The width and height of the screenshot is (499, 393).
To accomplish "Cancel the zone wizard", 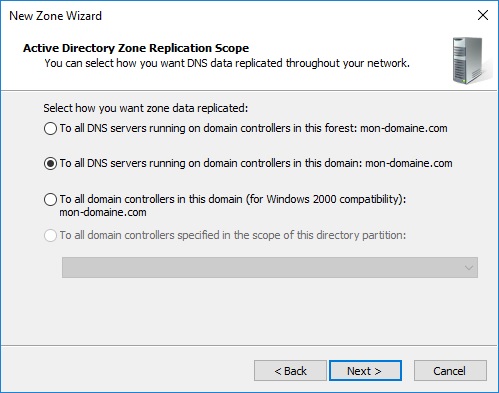I will coord(450,371).
